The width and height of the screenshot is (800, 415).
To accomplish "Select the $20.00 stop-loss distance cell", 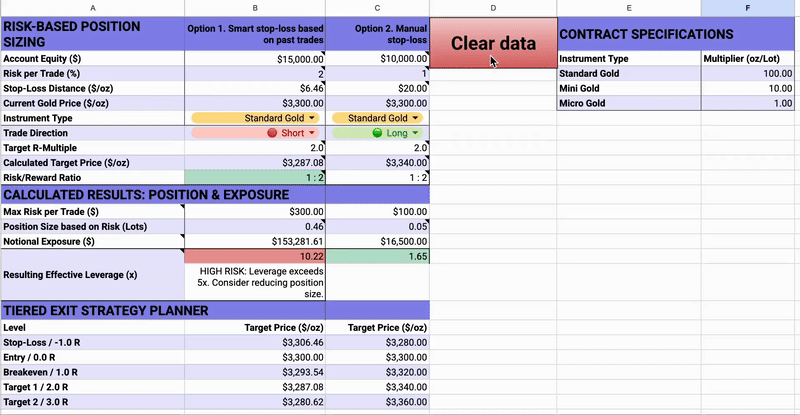I will click(377, 88).
